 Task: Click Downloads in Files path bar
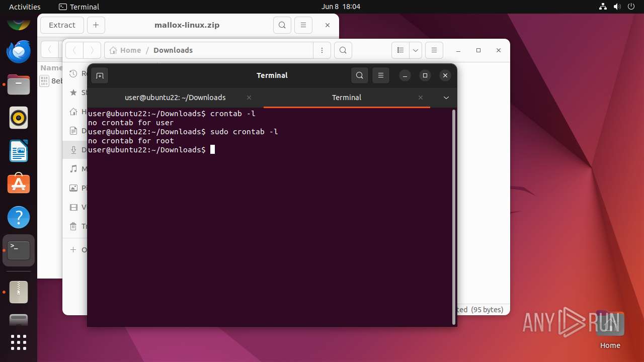pos(173,50)
